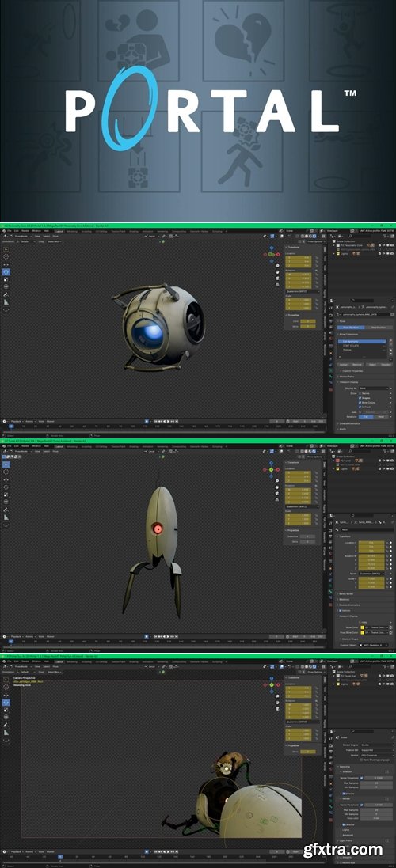Toggle the In Front checkbox in Personality Core window
The image size is (396, 868).
(360, 407)
